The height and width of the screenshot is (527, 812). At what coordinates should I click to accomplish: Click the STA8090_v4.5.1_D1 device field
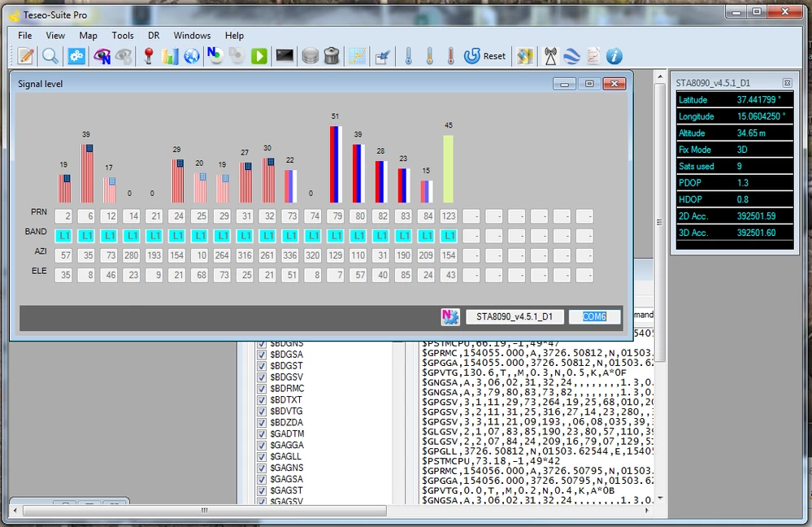[515, 316]
